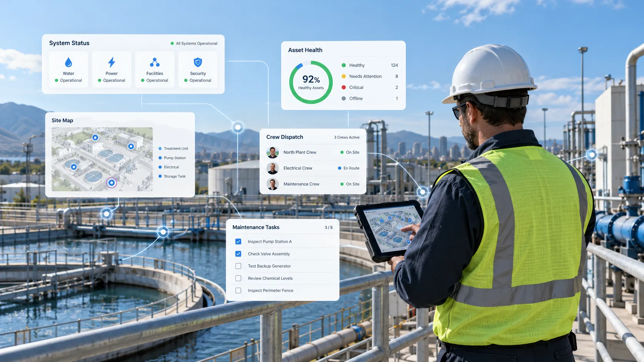Uncheck Check Valve Assembly task

click(x=238, y=254)
